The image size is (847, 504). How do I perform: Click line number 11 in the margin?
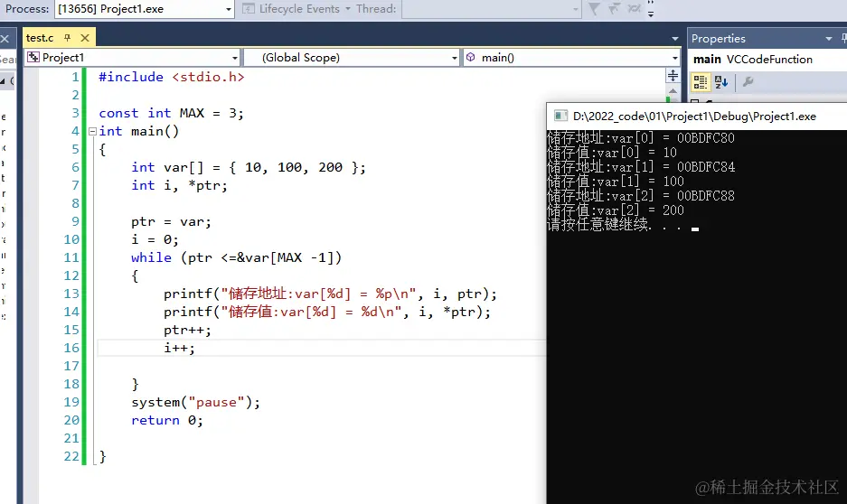click(x=71, y=258)
